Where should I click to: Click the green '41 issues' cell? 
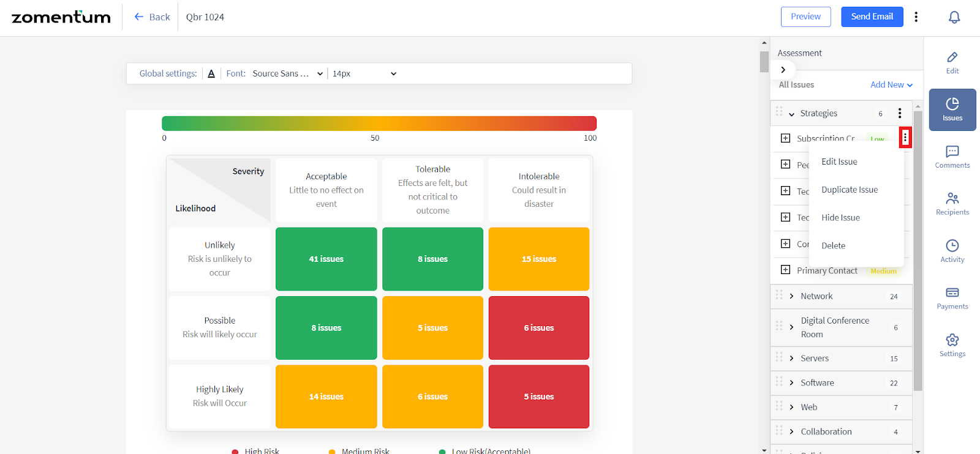(326, 259)
